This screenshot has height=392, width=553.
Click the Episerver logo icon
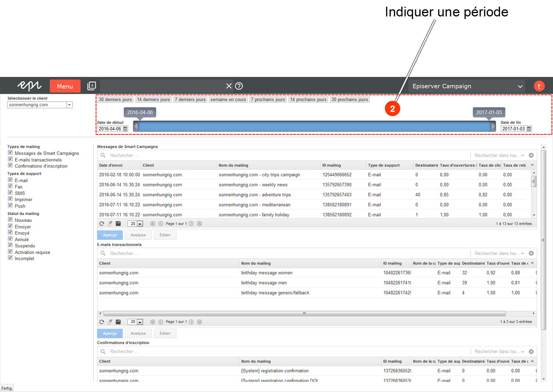30,86
